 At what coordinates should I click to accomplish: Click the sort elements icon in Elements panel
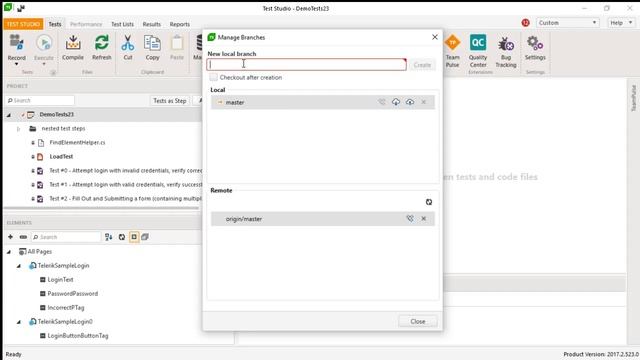[108, 237]
